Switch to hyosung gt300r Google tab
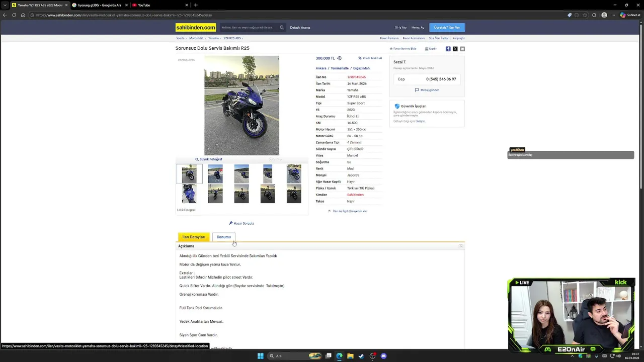Screen dimensions: 644x362 click(x=99, y=5)
